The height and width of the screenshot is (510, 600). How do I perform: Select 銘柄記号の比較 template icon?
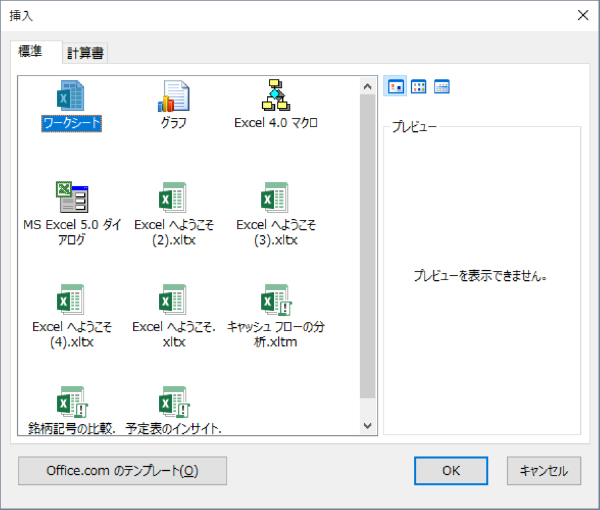[x=72, y=402]
